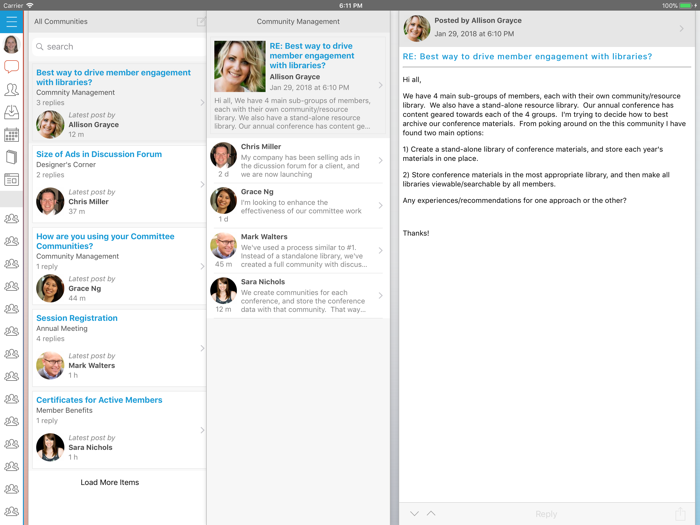Click the post heading 'RE: Best way to drive member engagement with libraries?'
Screen dimensions: 700x525
tap(527, 57)
